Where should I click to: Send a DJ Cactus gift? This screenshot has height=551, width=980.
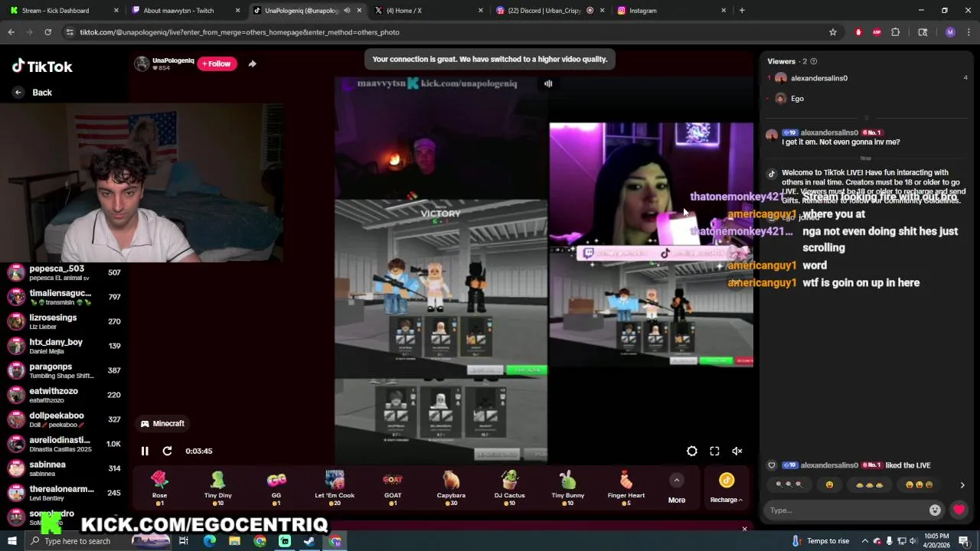[509, 487]
